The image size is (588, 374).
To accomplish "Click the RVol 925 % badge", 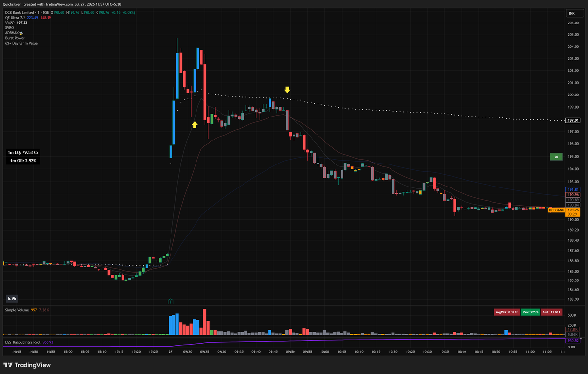I will [530, 312].
